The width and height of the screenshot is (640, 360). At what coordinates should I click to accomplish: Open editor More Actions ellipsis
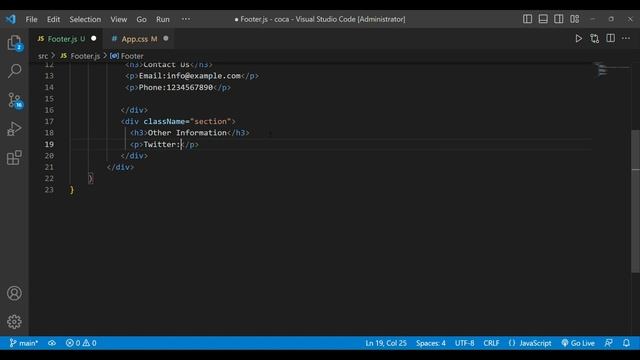pyautogui.click(x=626, y=38)
